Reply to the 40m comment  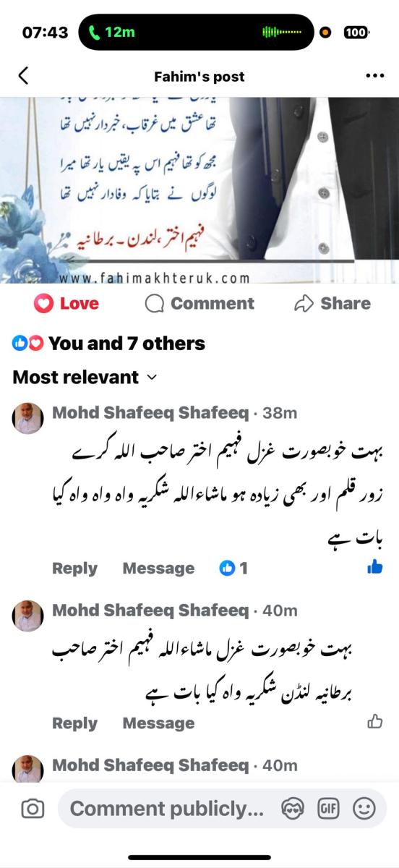[x=74, y=723]
